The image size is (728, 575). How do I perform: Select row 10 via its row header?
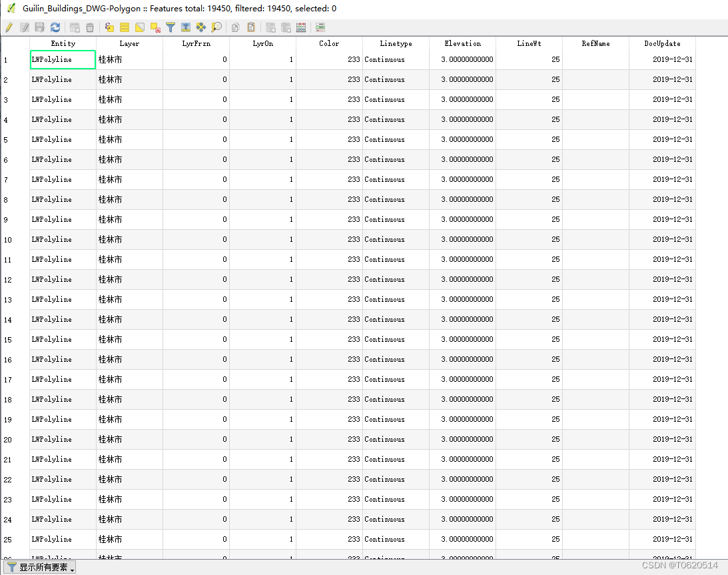pyautogui.click(x=15, y=240)
